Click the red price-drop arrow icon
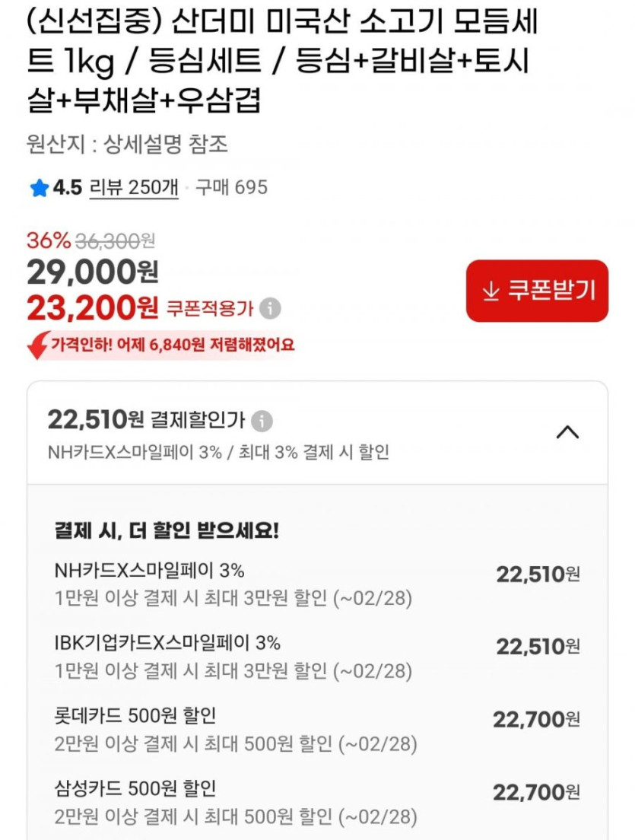The image size is (635, 840). click(37, 345)
